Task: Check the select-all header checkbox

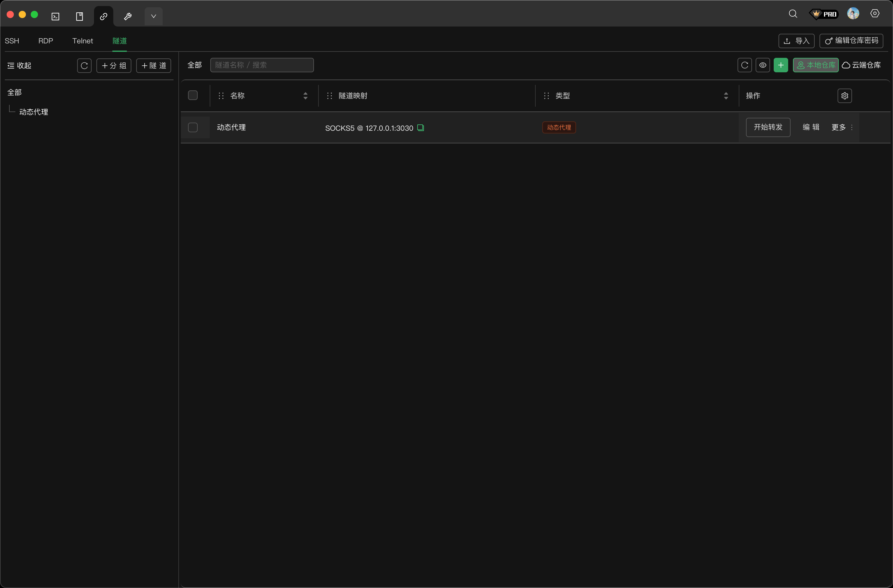Action: click(x=193, y=96)
